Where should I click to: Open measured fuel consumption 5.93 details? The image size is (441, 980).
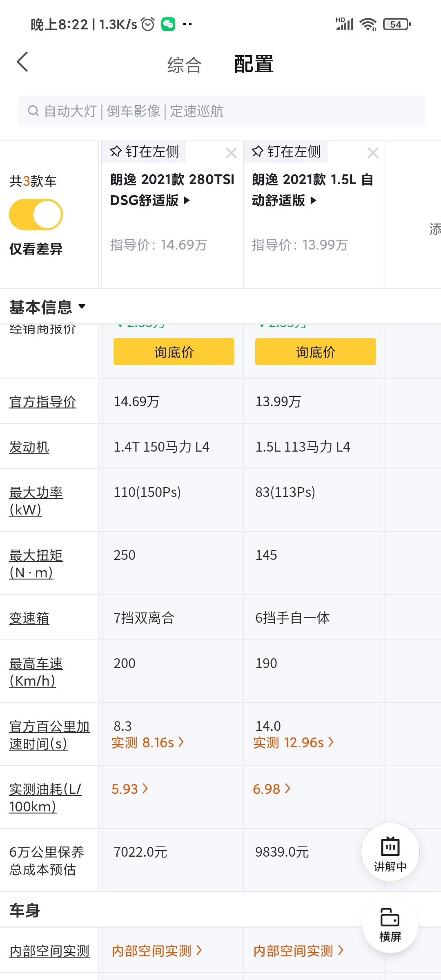(x=130, y=789)
